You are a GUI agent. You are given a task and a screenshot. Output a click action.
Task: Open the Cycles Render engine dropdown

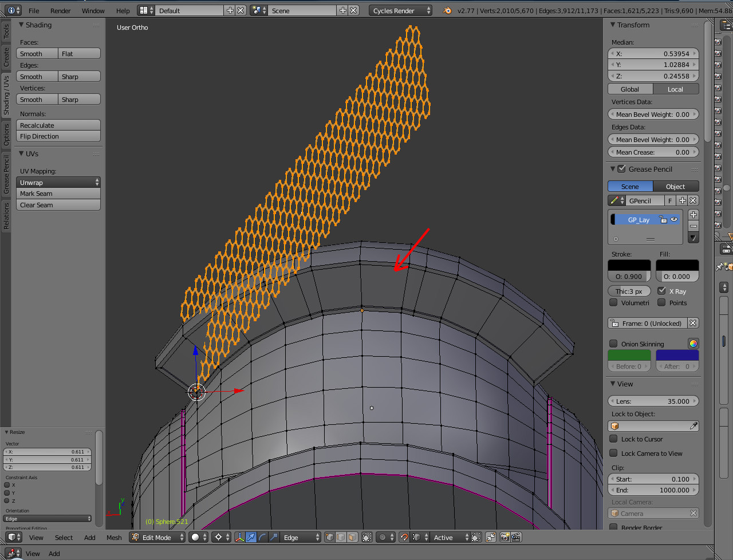point(400,10)
